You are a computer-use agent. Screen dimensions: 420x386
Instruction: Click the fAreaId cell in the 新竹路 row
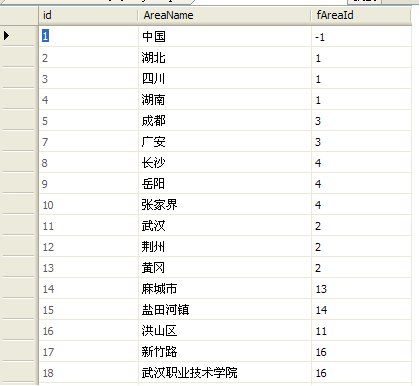pyautogui.click(x=361, y=352)
